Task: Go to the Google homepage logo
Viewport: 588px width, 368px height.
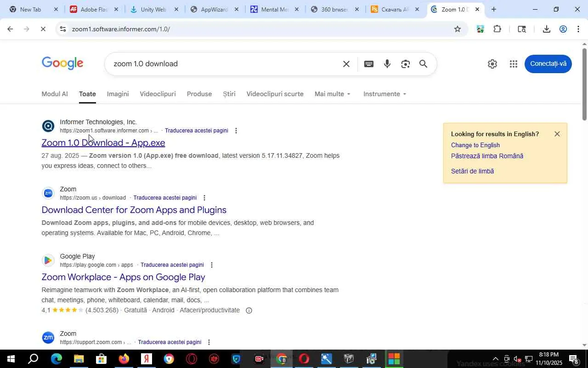Action: click(x=62, y=63)
